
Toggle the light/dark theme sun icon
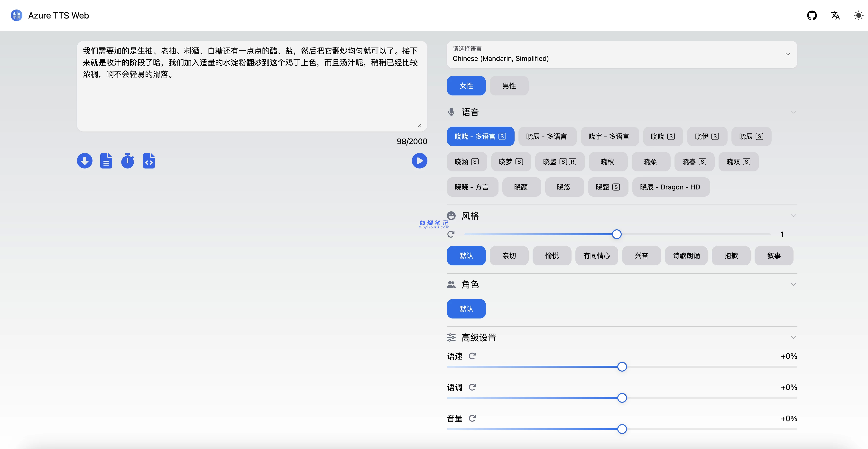click(x=858, y=16)
